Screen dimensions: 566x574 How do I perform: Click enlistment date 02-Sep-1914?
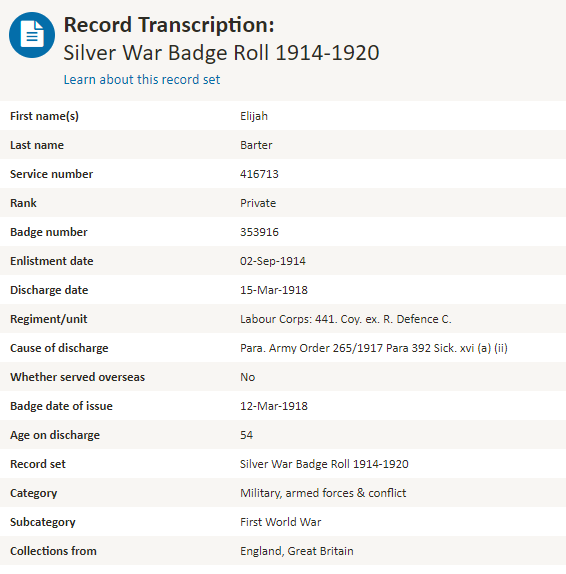(x=273, y=261)
